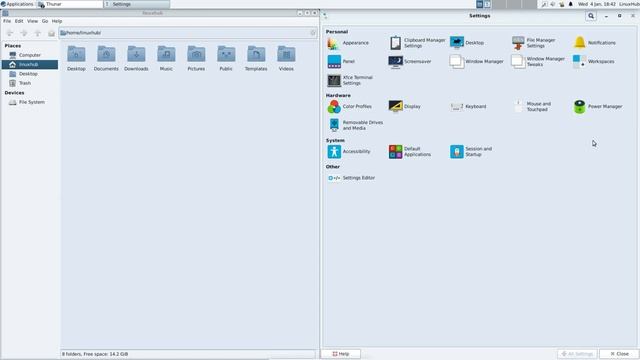
Task: Open Color Profiles settings
Action: pyautogui.click(x=349, y=107)
